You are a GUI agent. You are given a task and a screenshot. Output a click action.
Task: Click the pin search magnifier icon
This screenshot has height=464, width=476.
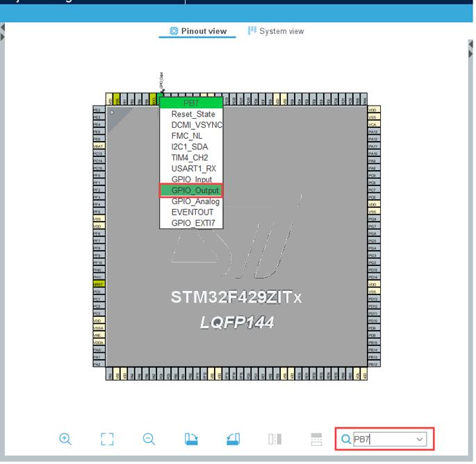tap(346, 439)
